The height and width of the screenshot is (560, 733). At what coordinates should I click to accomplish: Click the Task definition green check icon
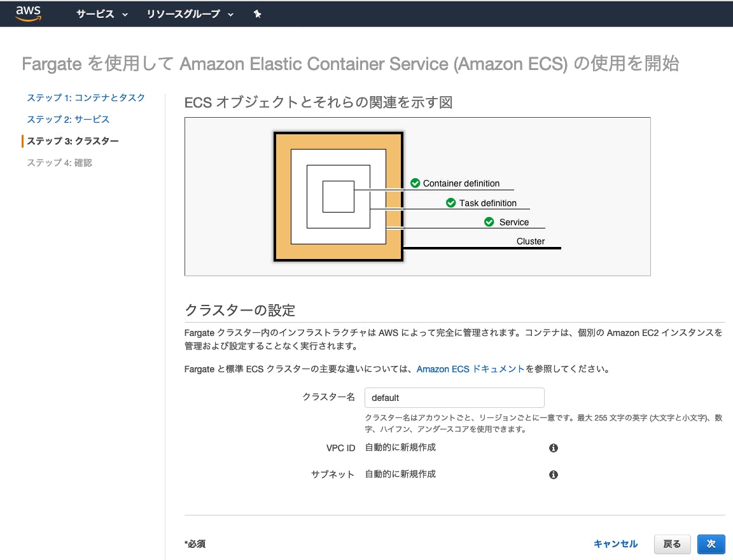coord(450,203)
